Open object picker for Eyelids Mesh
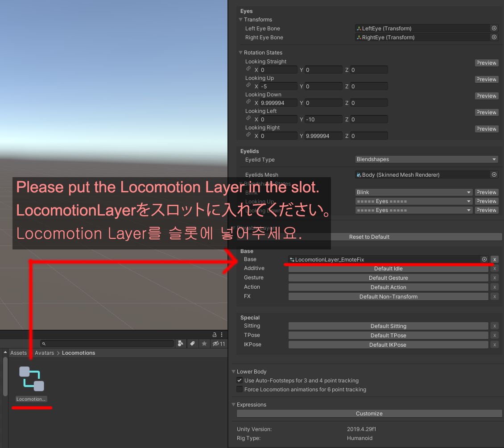Image resolution: width=504 pixels, height=448 pixels. point(494,174)
